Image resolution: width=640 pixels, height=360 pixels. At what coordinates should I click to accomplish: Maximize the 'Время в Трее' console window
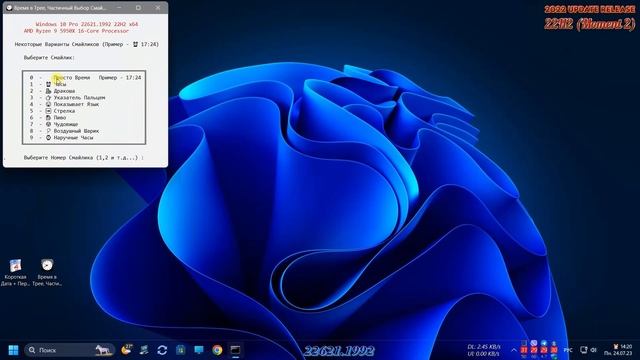138,8
